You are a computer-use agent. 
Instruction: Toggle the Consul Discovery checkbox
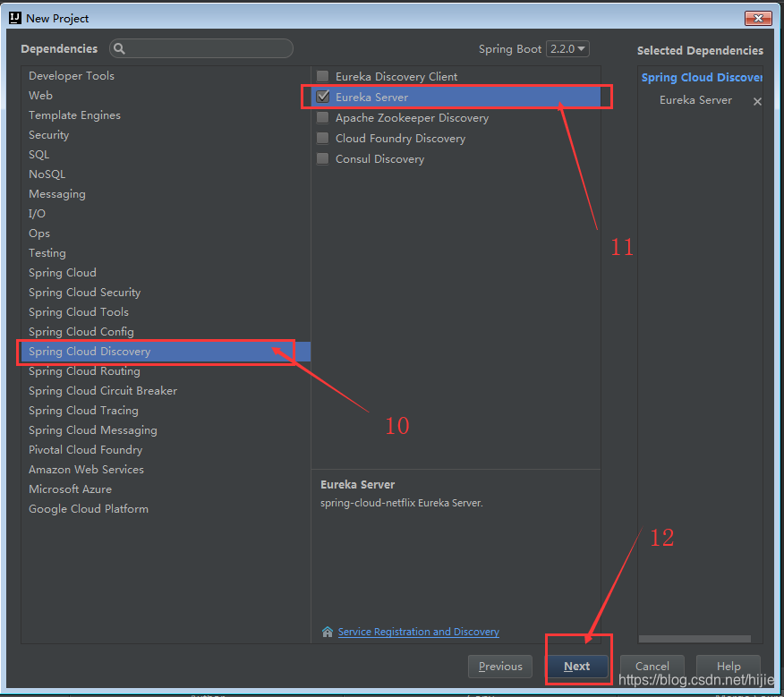point(323,158)
